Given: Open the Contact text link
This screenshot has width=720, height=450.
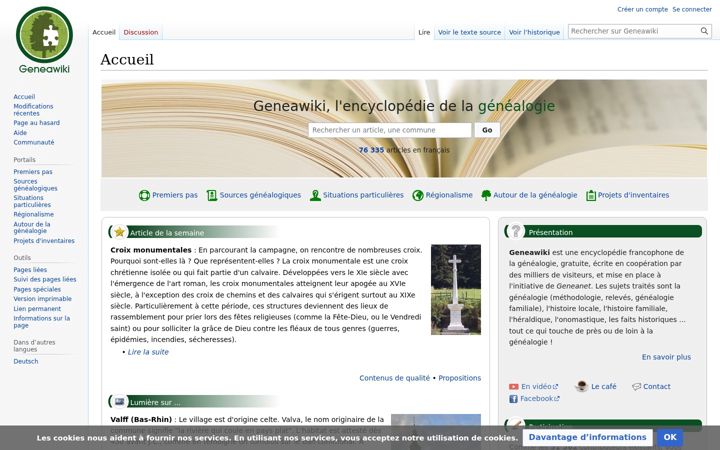Looking at the screenshot, I should 657,387.
